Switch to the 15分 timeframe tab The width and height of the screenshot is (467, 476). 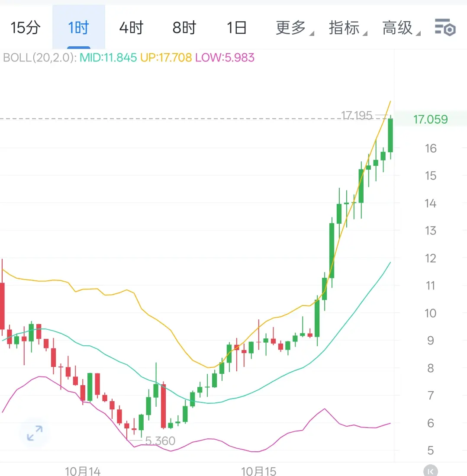pyautogui.click(x=26, y=28)
